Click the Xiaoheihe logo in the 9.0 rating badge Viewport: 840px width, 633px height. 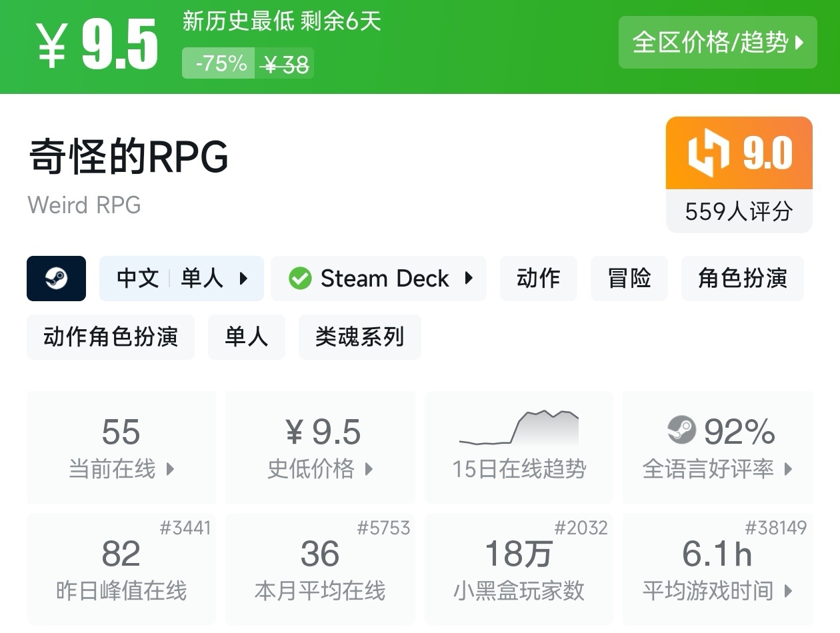(709, 153)
